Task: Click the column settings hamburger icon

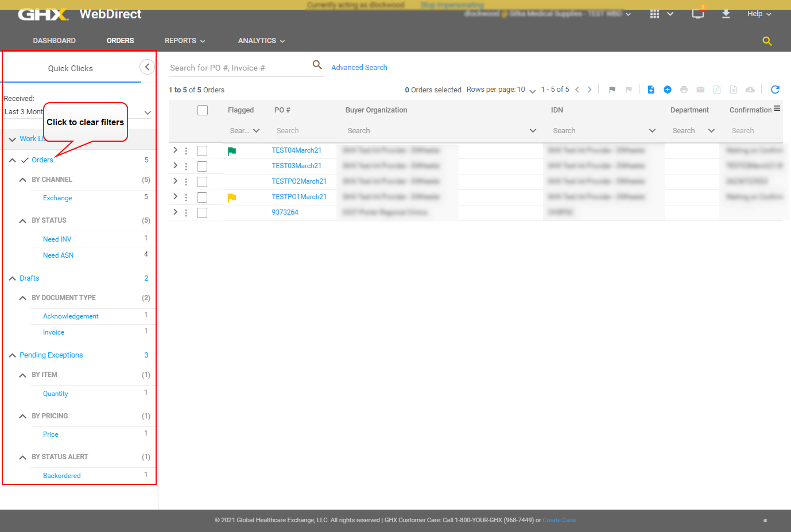Action: click(x=777, y=108)
